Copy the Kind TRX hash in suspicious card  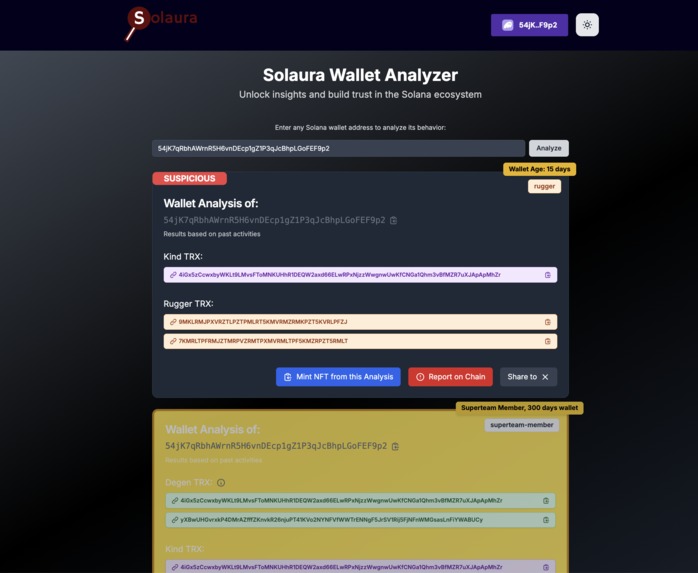coord(548,275)
